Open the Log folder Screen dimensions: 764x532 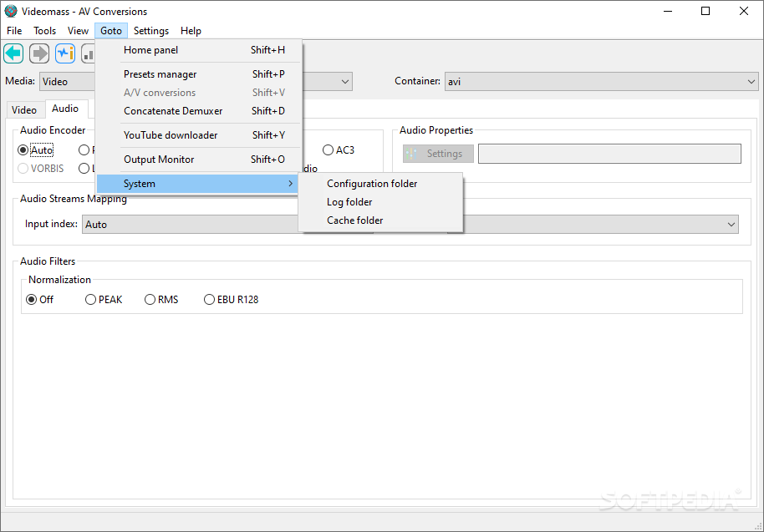click(380, 202)
